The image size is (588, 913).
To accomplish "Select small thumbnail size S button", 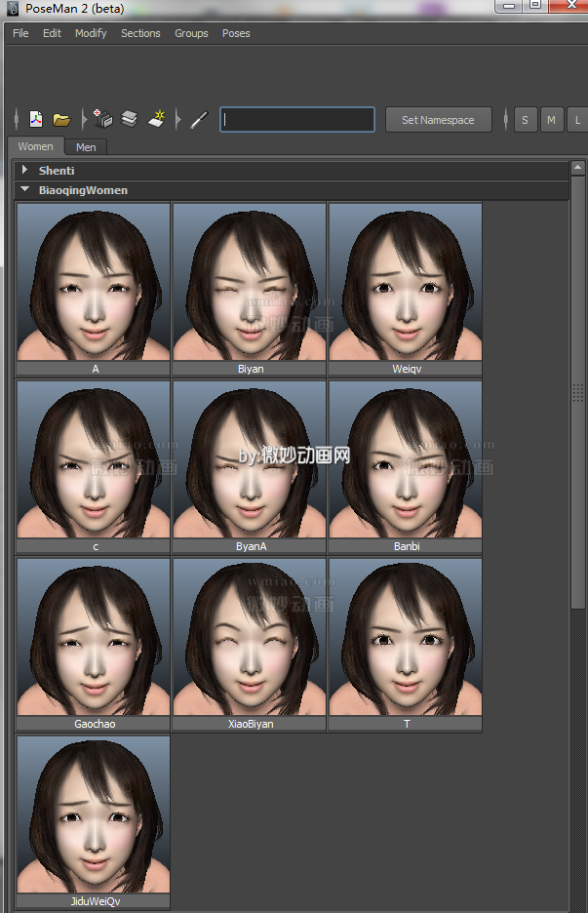I will click(525, 120).
